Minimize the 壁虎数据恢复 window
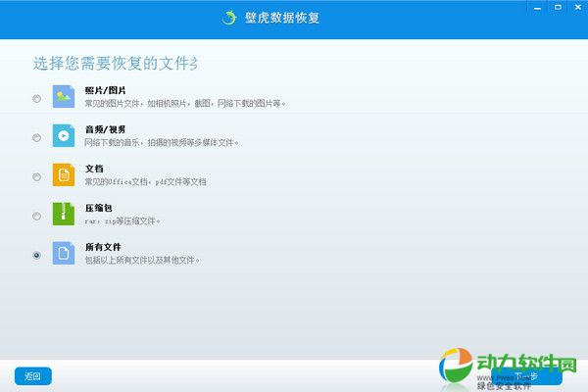The image size is (588, 392). click(537, 10)
